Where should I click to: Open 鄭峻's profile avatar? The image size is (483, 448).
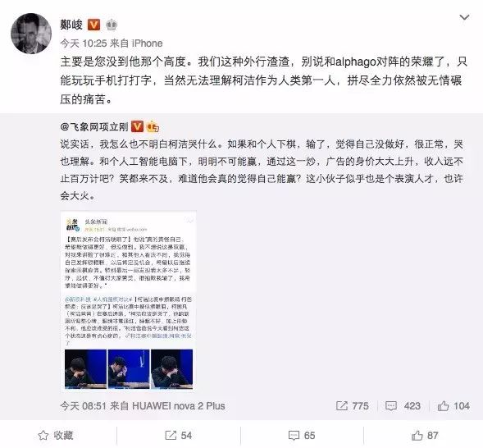(x=31, y=34)
